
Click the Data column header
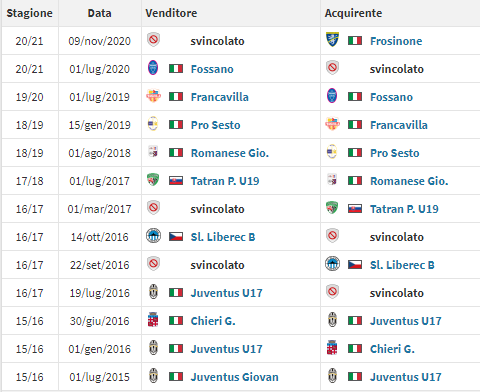point(99,13)
